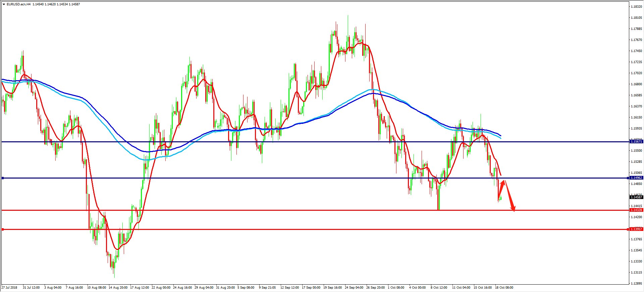Click the 1.15500 price scale label
The image size is (644, 292).
coord(637,150)
